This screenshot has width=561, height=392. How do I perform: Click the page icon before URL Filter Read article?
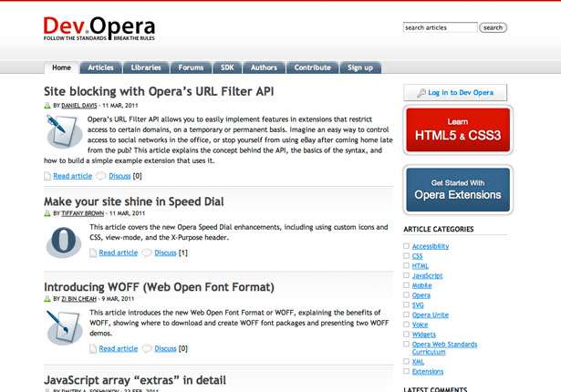coord(47,176)
